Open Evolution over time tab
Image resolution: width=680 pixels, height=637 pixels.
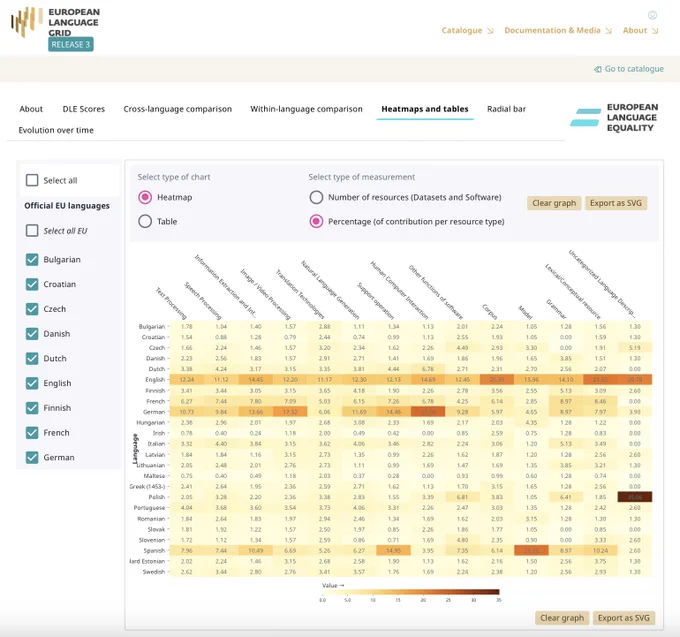click(56, 130)
